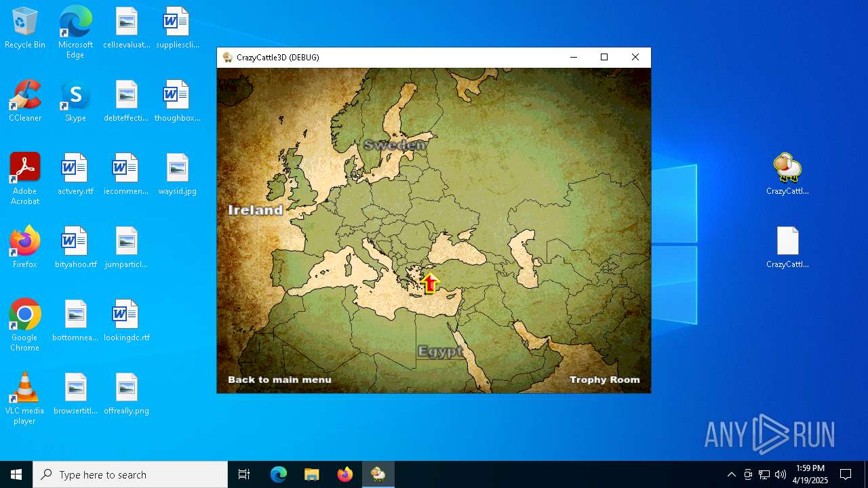This screenshot has width=868, height=488.
Task: Select the CrazyCattle sheep icon on the desktop
Action: [x=787, y=174]
